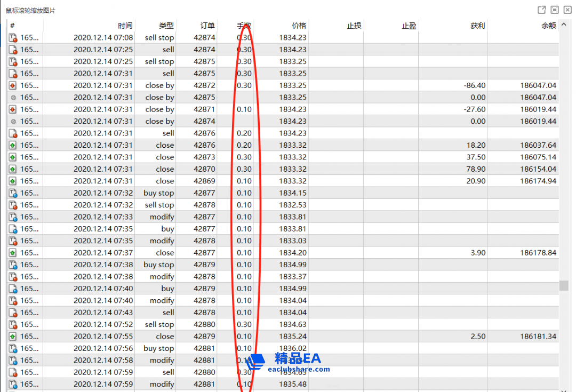
Task: Click gray circle icon of close by 42875 row
Action: [13, 98]
